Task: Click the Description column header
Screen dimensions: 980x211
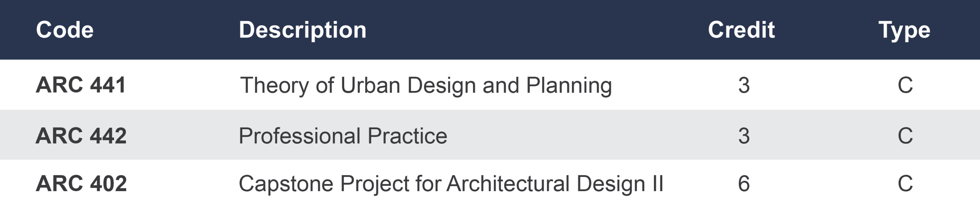Action: (302, 30)
